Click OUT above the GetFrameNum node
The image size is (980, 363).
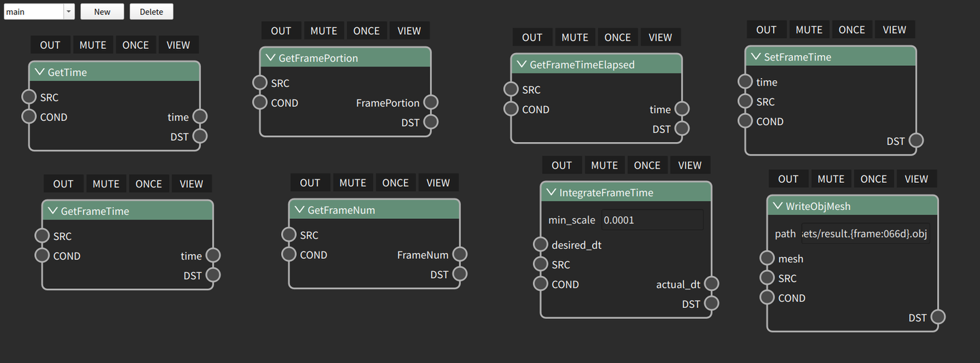(x=310, y=183)
